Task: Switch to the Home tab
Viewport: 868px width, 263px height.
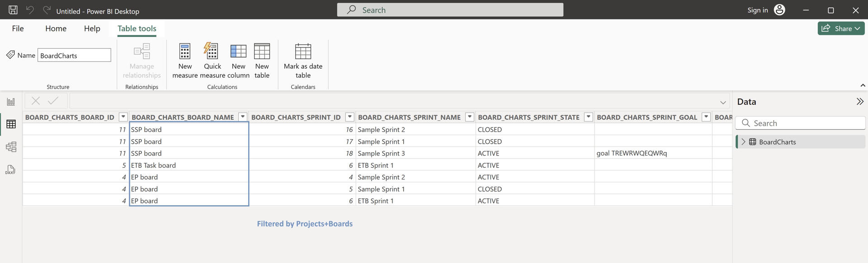Action: click(56, 28)
